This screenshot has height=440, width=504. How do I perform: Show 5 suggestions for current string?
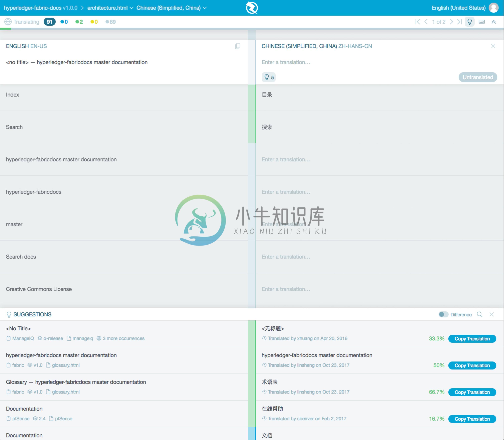pos(269,77)
